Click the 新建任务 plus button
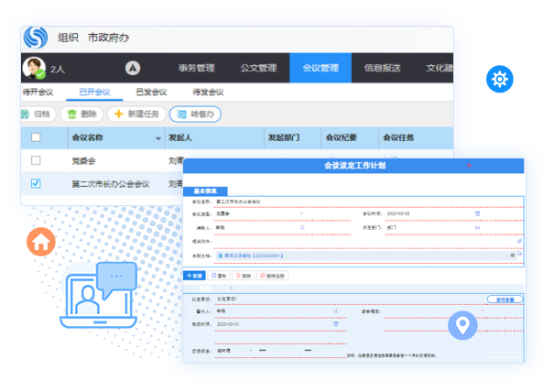Viewport: 554px width, 392px height. pos(136,114)
